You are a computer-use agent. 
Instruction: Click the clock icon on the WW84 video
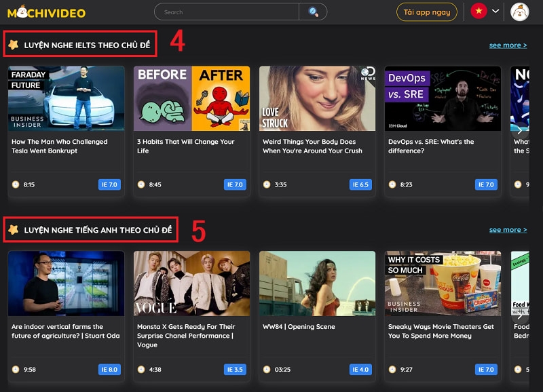click(268, 370)
